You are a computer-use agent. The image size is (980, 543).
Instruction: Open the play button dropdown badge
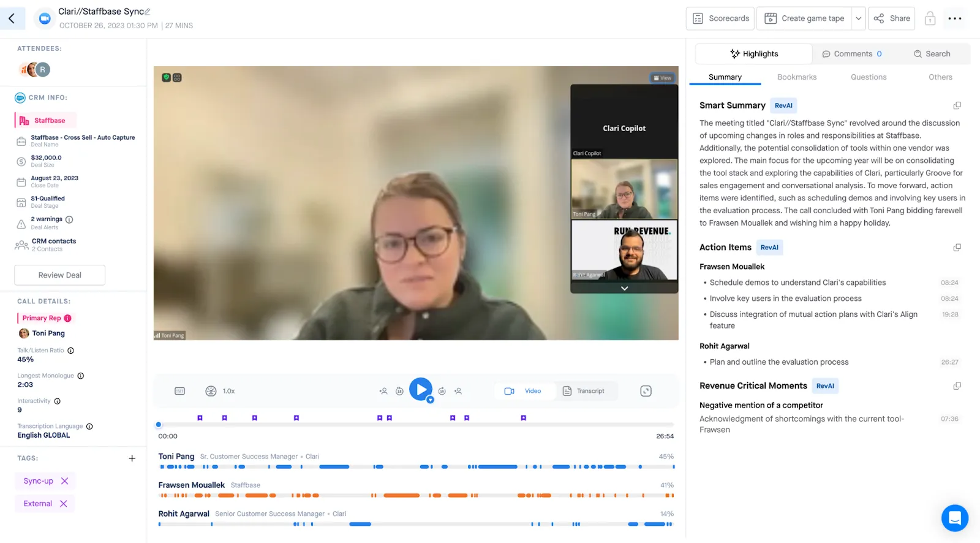pos(431,400)
